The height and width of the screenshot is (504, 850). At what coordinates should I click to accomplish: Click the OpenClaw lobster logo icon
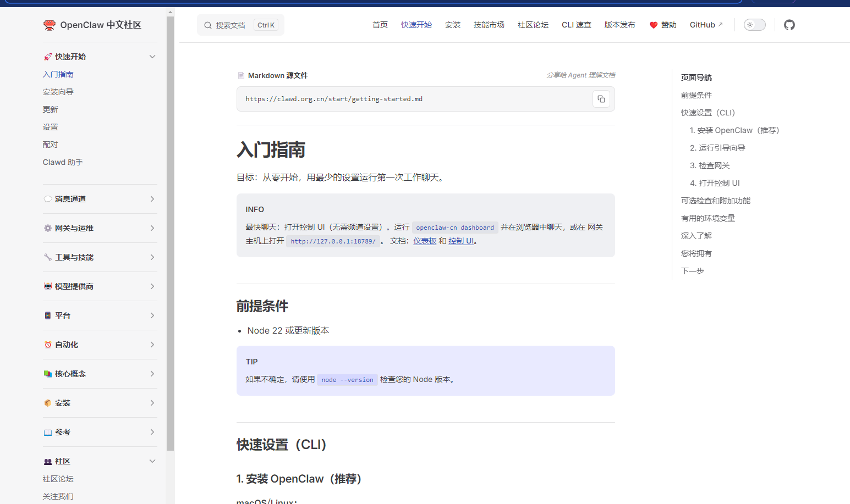coord(50,25)
